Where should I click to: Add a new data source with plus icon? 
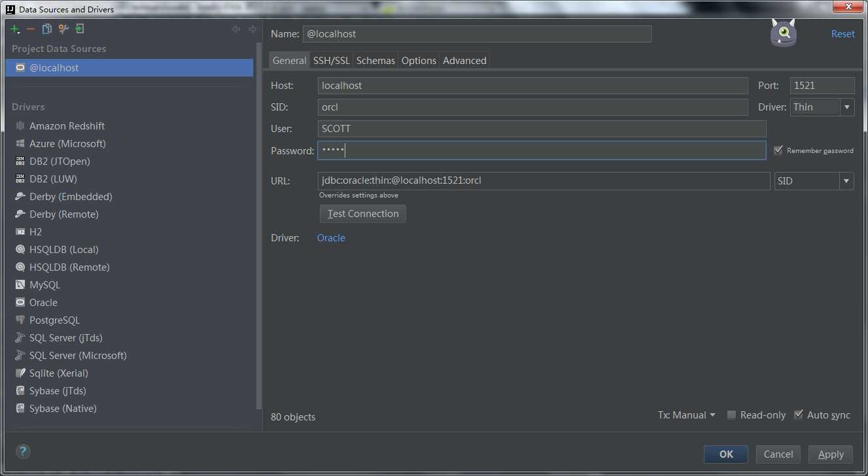15,29
